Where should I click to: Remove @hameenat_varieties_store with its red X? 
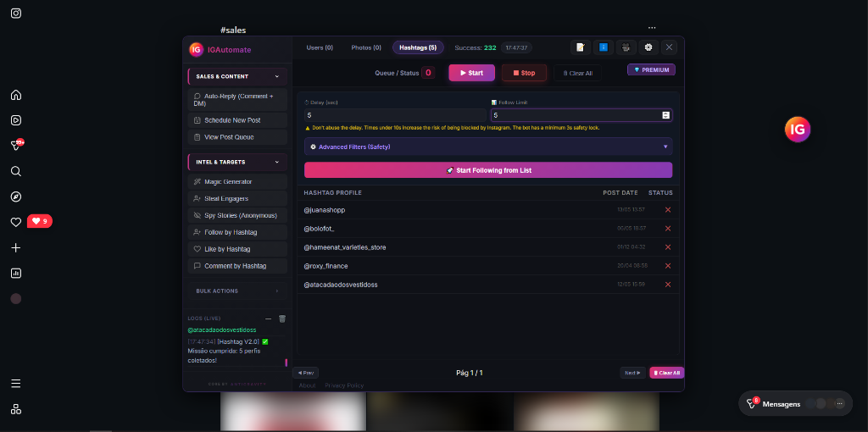coord(668,247)
